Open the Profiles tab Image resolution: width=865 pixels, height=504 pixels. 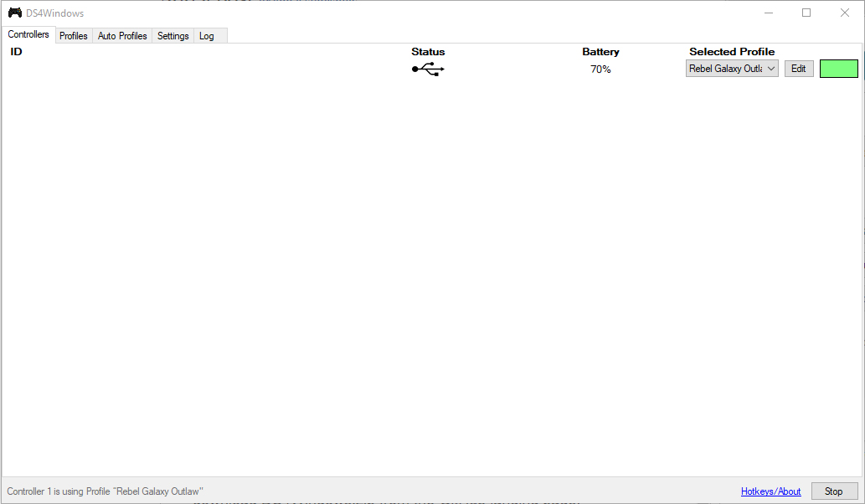point(74,36)
